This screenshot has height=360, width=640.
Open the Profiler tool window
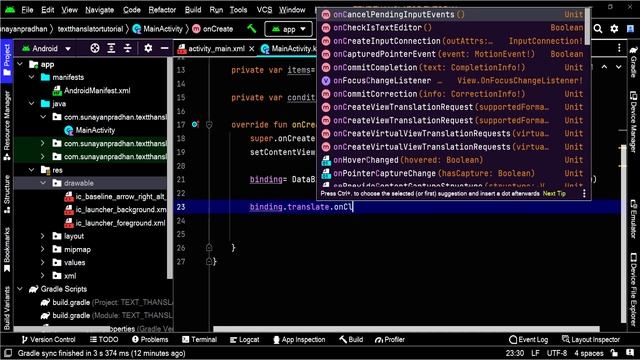click(x=390, y=340)
